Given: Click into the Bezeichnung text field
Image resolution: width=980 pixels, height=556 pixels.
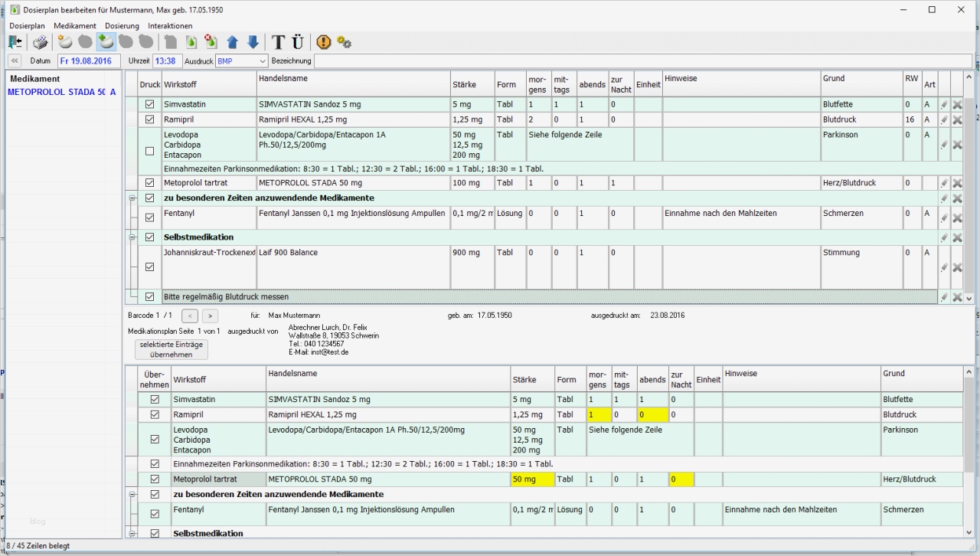Looking at the screenshot, I should 643,61.
